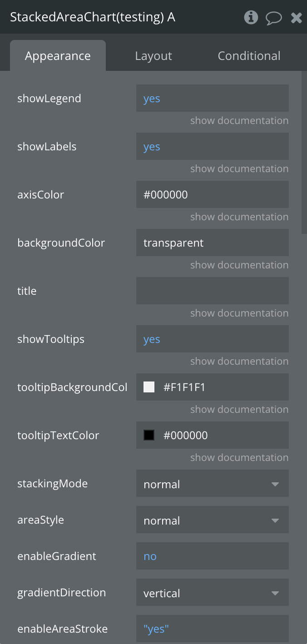This screenshot has height=644, width=307.
Task: Toggle the showLegend yes value
Action: click(x=152, y=99)
